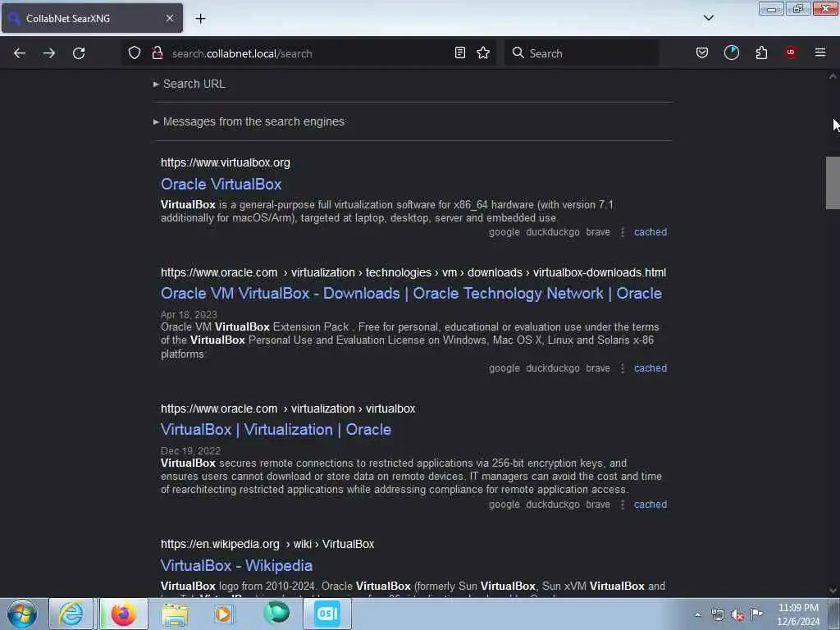840x630 pixels.
Task: Select the CollabNet SearXNG tab
Action: pyautogui.click(x=92, y=18)
